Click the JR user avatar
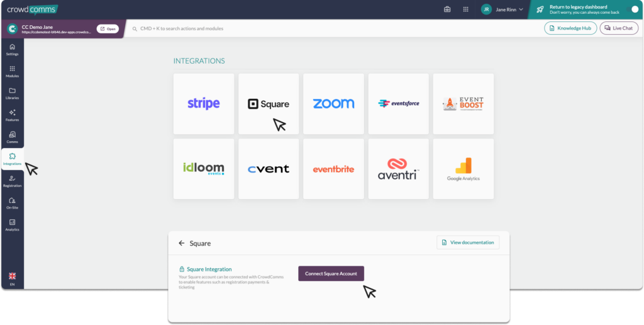This screenshot has height=325, width=644. [x=486, y=9]
